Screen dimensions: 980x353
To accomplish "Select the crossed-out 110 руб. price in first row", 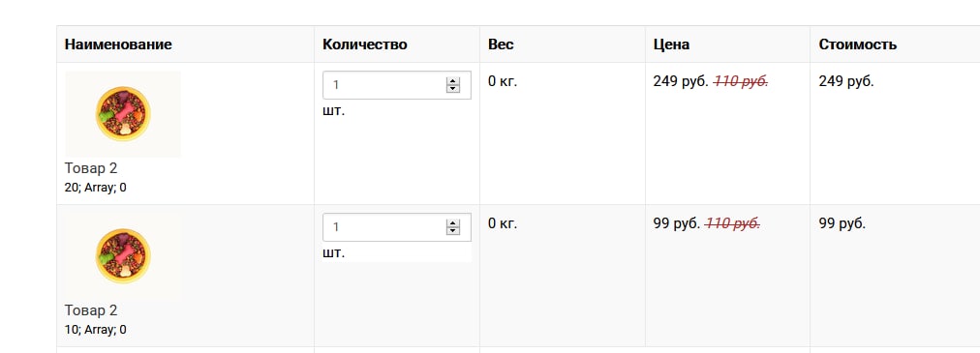I will (741, 81).
